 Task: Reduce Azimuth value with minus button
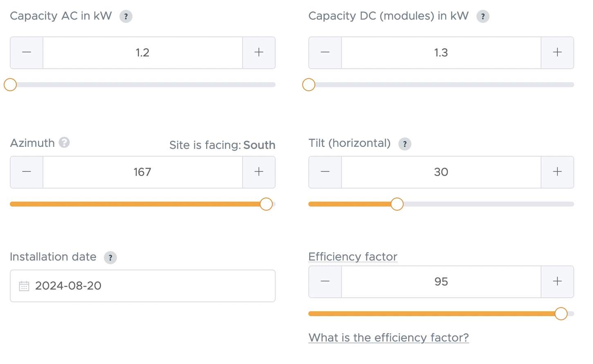pyautogui.click(x=27, y=172)
